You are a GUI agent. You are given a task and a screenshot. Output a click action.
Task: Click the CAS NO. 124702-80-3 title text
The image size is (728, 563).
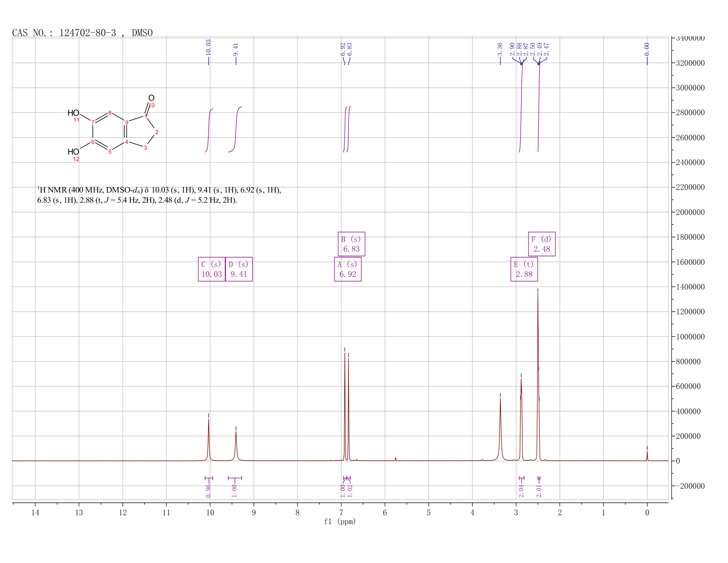point(82,33)
